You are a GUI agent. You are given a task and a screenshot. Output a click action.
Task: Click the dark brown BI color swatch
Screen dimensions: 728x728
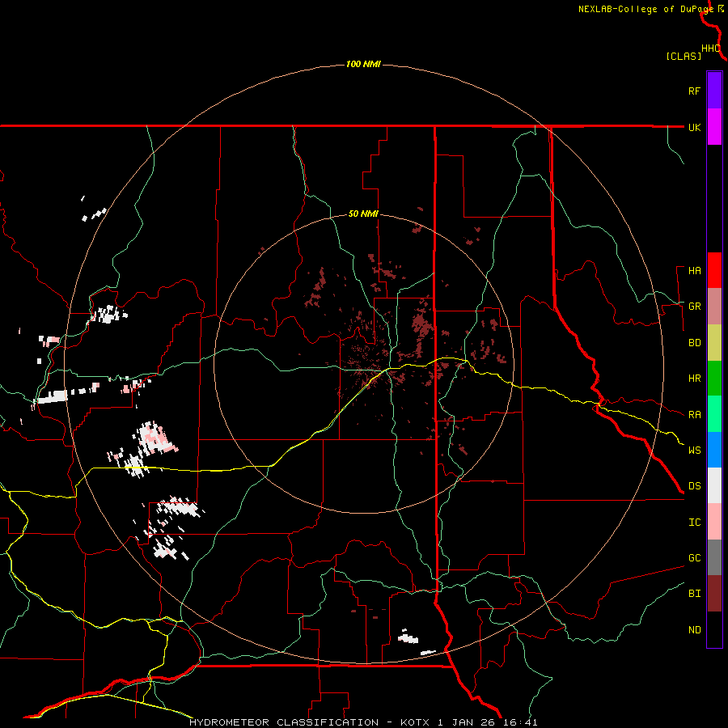(714, 594)
